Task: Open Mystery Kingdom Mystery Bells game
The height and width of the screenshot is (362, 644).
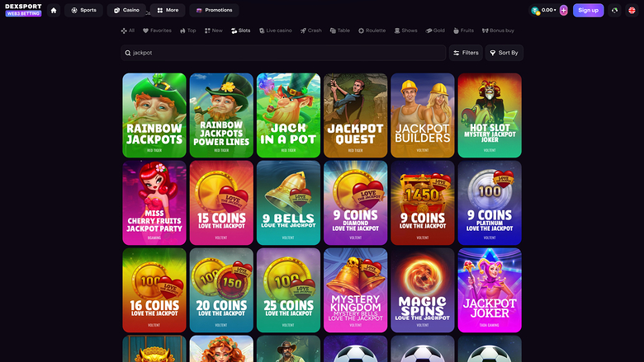Action: click(355, 290)
